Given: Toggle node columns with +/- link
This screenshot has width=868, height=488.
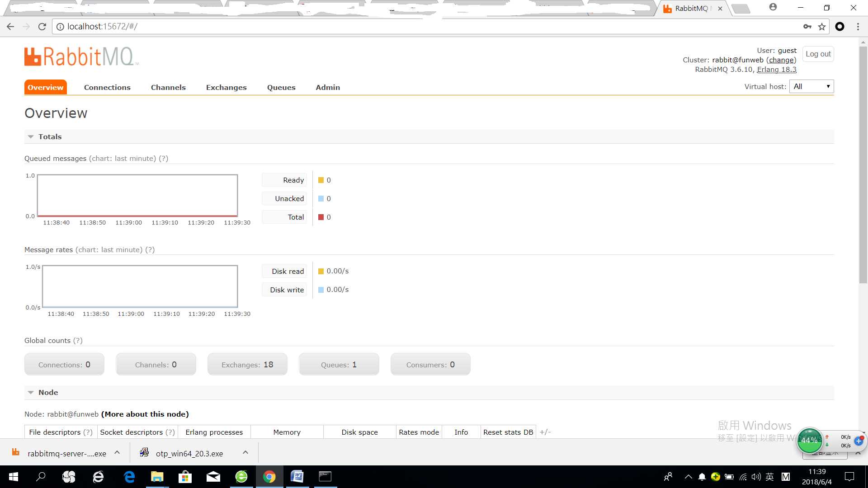Looking at the screenshot, I should (x=545, y=432).
